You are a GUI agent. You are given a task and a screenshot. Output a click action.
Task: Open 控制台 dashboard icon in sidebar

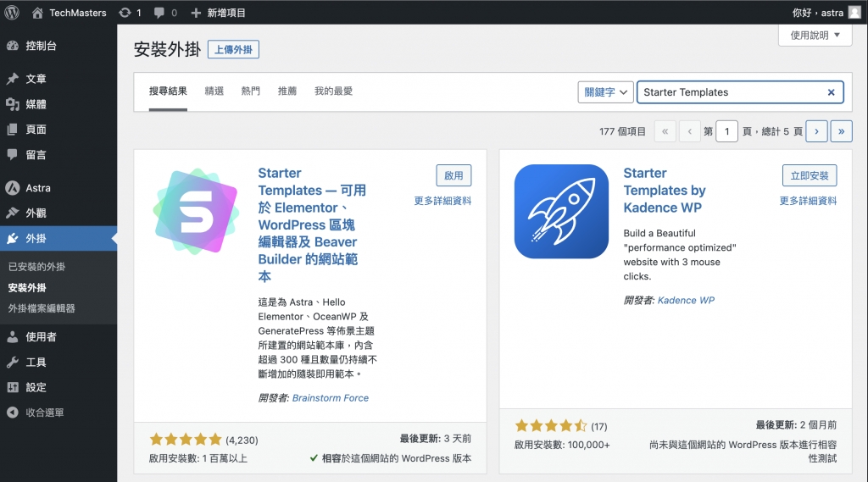(13, 46)
